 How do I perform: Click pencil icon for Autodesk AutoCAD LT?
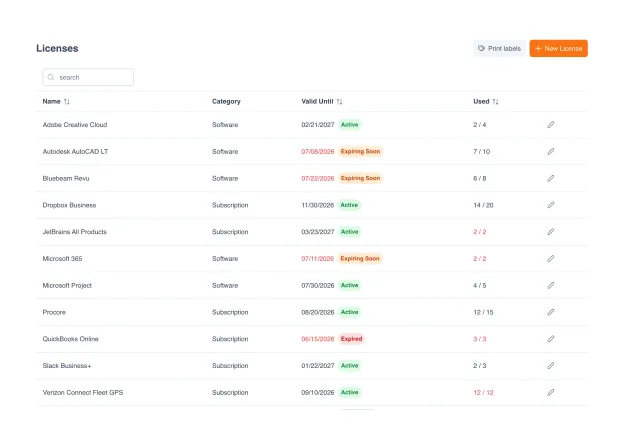coord(550,151)
